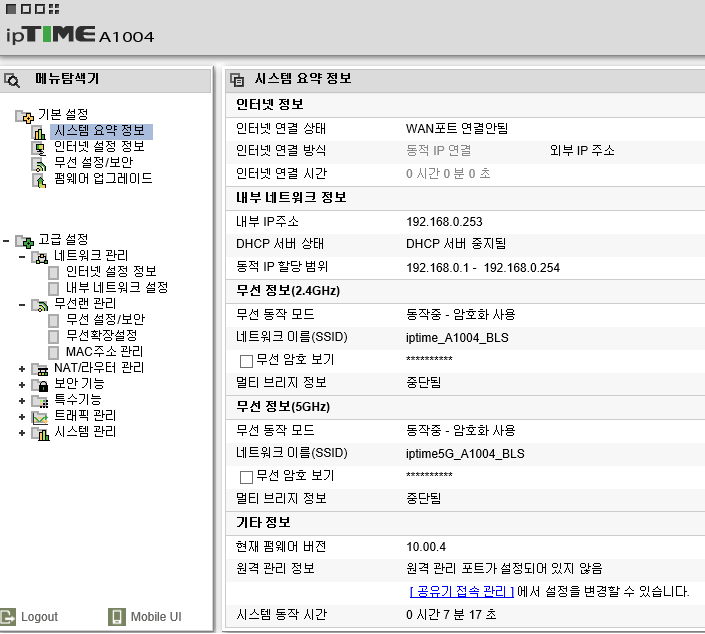Expand the 특수기능 branch

coord(22,401)
